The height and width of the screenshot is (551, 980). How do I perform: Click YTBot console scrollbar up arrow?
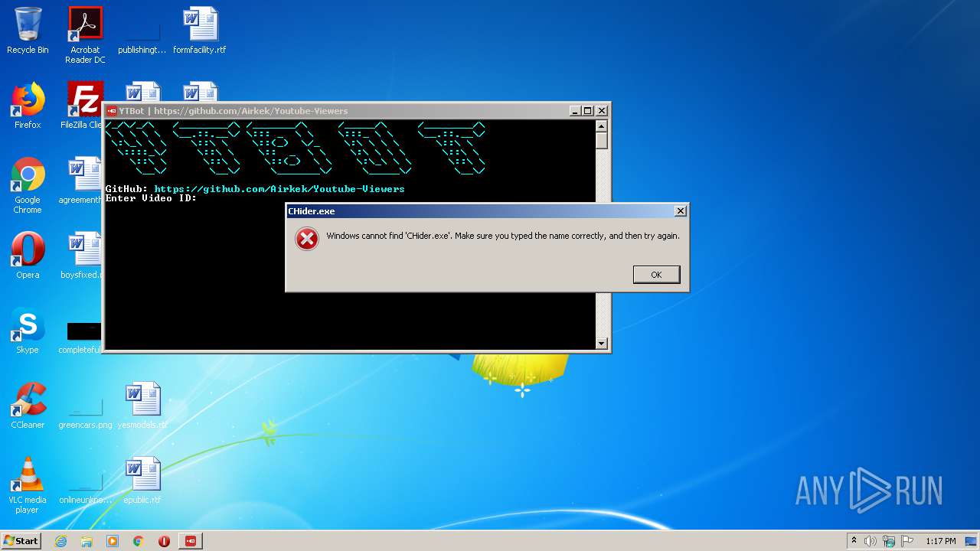602,126
